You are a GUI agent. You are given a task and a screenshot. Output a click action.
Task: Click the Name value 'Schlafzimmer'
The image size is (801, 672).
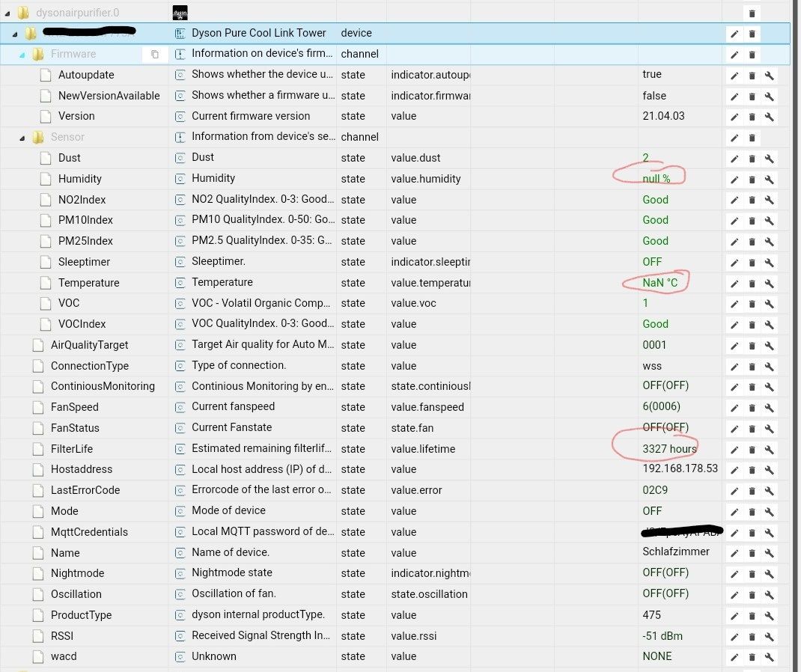(x=676, y=552)
